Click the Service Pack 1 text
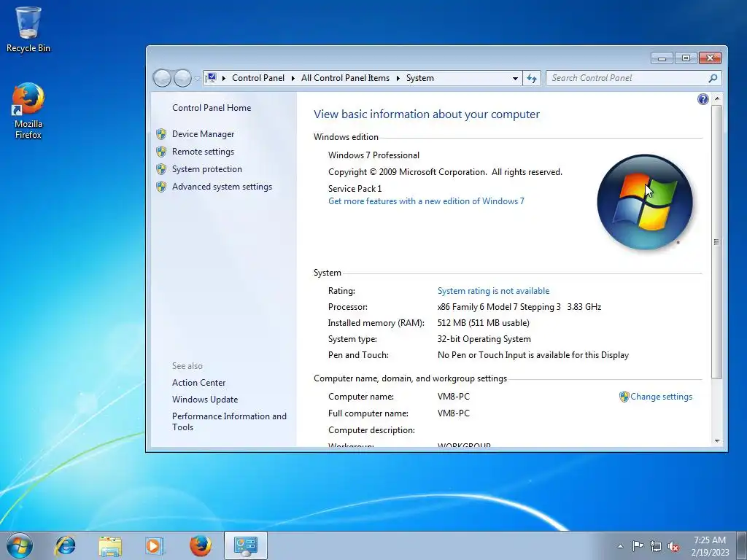Image resolution: width=747 pixels, height=560 pixels. pos(355,189)
